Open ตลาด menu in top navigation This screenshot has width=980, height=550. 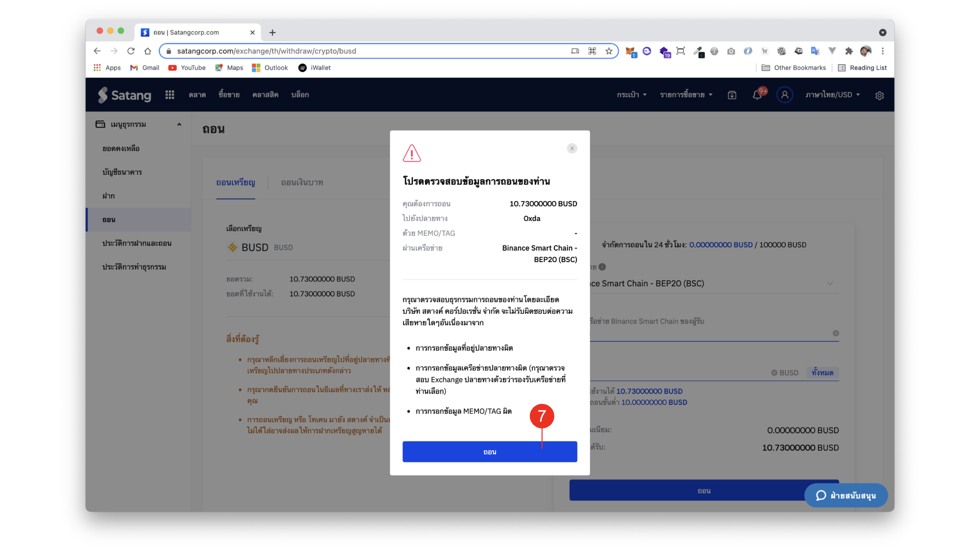(197, 95)
